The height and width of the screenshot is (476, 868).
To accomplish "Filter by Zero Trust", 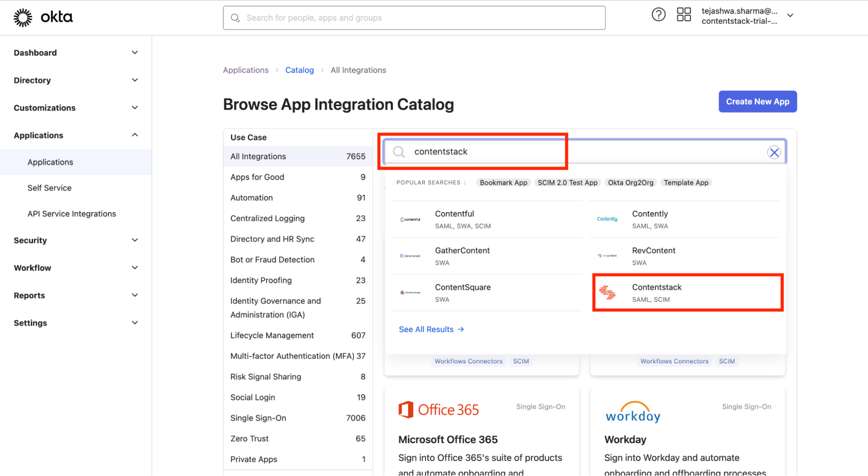I will coord(297,438).
